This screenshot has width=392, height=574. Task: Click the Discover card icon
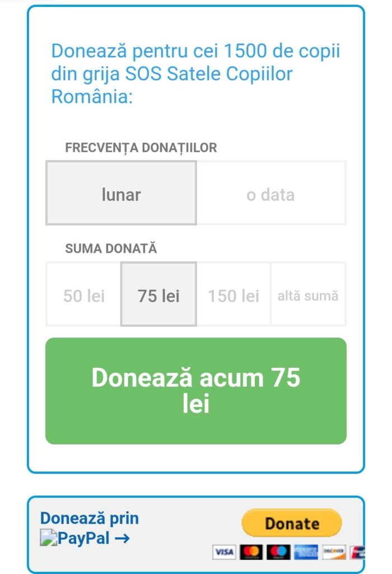tap(334, 552)
